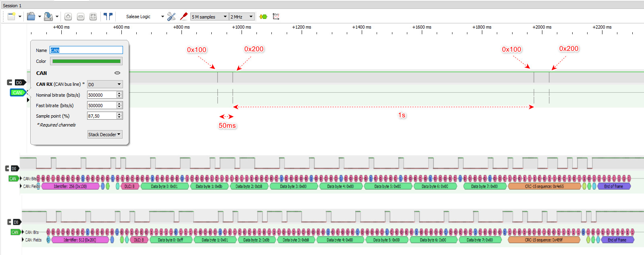Click the Nominal bitrate spinner arrows

(x=119, y=95)
